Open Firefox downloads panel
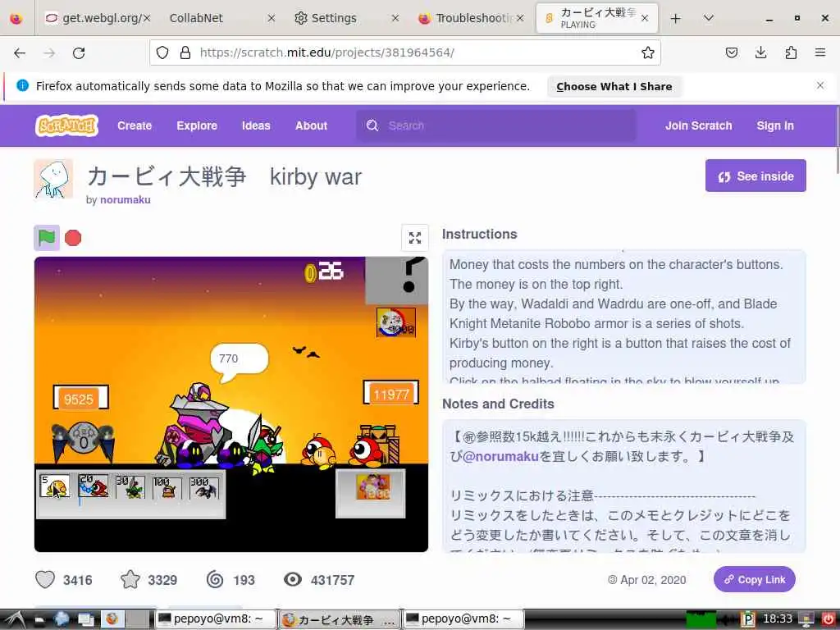This screenshot has height=630, width=840. tap(760, 52)
